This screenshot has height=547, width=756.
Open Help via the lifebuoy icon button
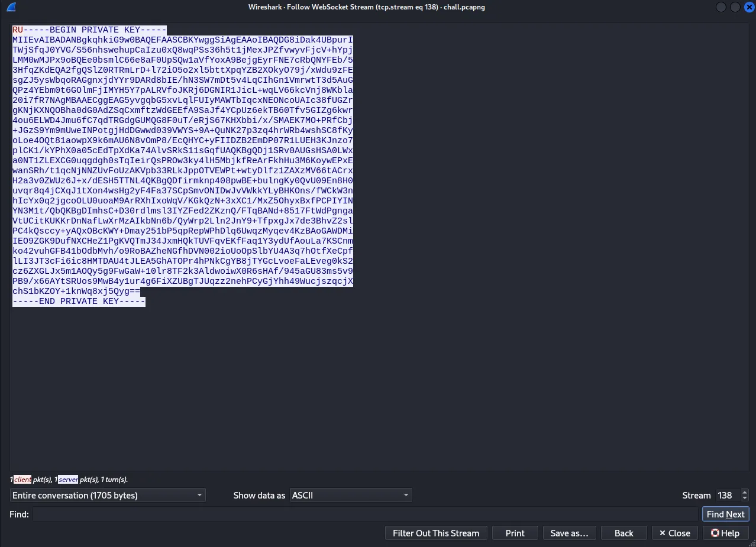point(725,533)
